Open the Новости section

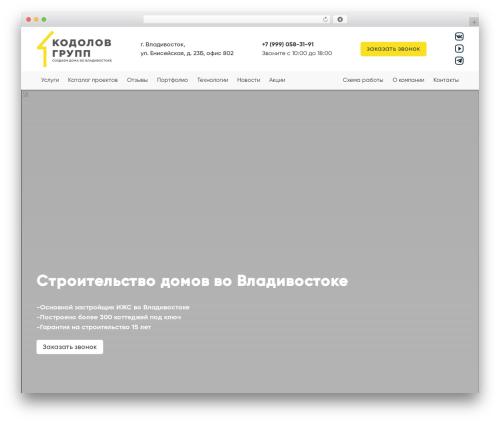click(248, 80)
